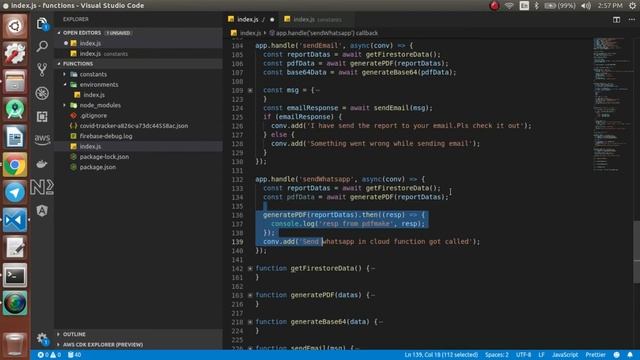Click the editor vertical scrollbar

(x=636, y=251)
